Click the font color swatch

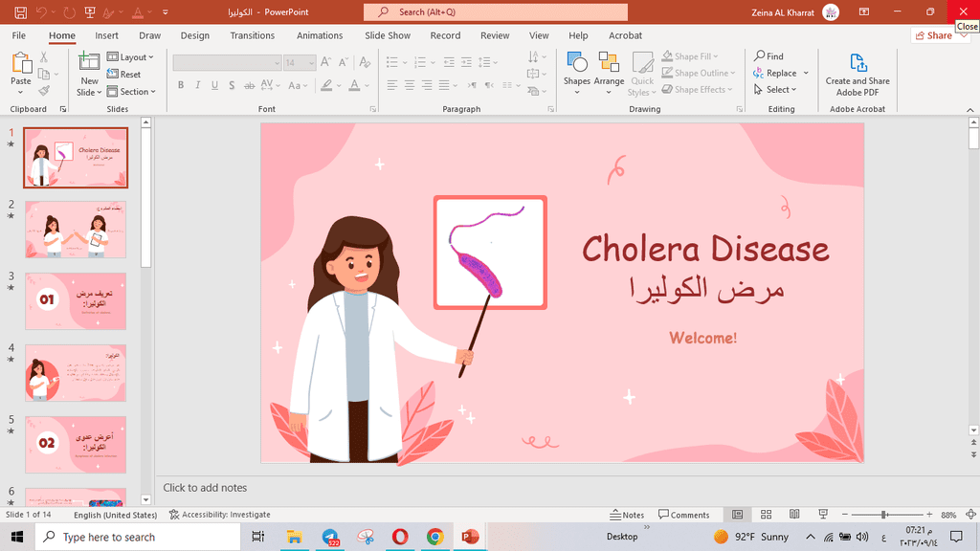[354, 85]
